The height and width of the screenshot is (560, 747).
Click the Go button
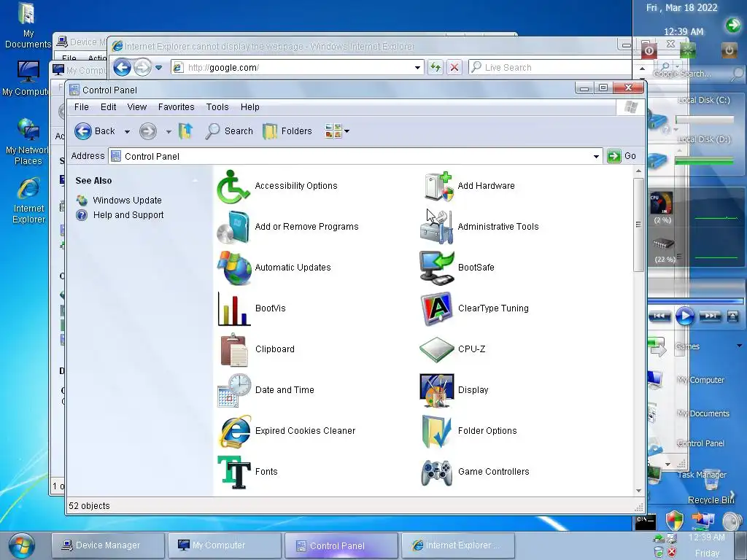(622, 156)
